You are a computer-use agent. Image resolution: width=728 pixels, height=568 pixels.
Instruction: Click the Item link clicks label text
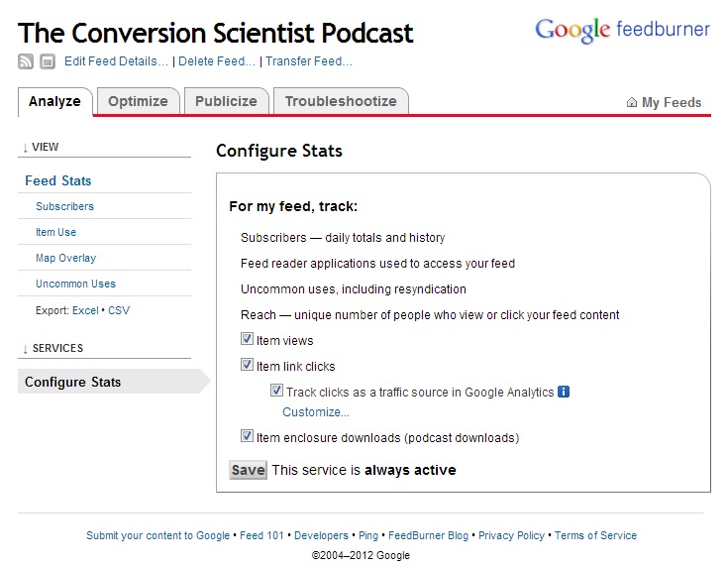(x=296, y=366)
